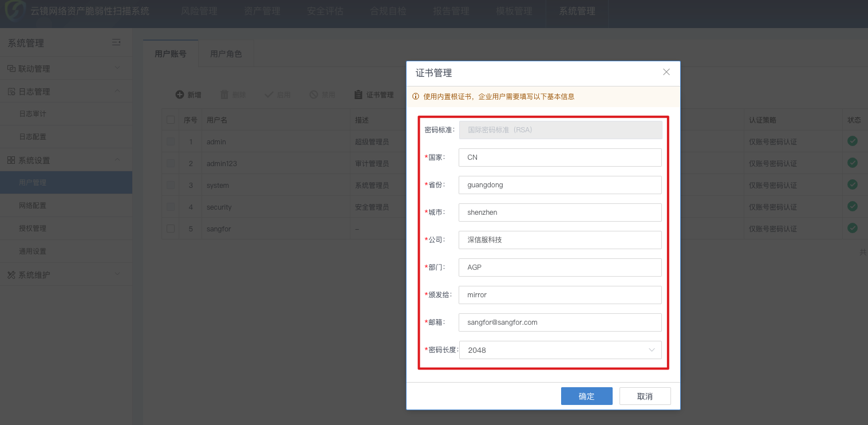Click the 取消 button

[x=645, y=396]
